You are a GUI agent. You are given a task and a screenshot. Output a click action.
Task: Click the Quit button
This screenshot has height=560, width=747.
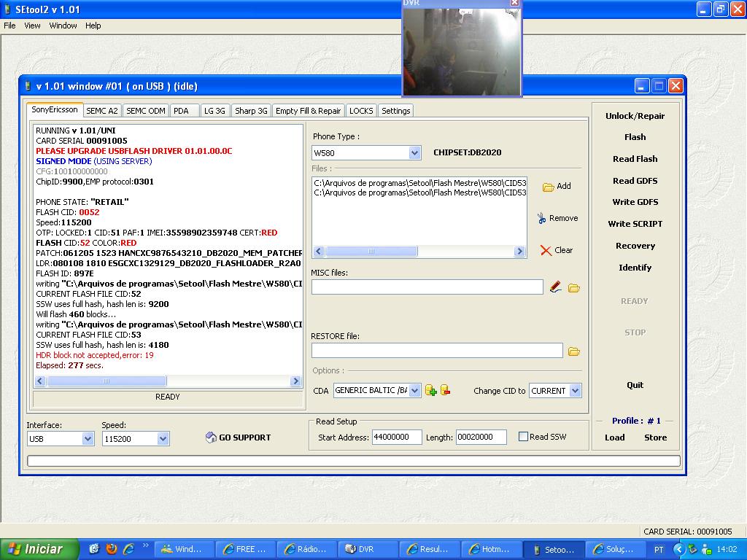click(635, 385)
